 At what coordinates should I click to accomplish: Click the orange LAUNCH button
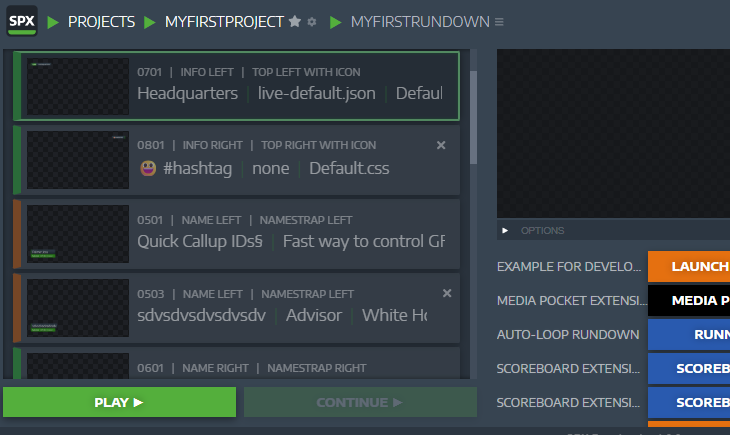[689, 267]
